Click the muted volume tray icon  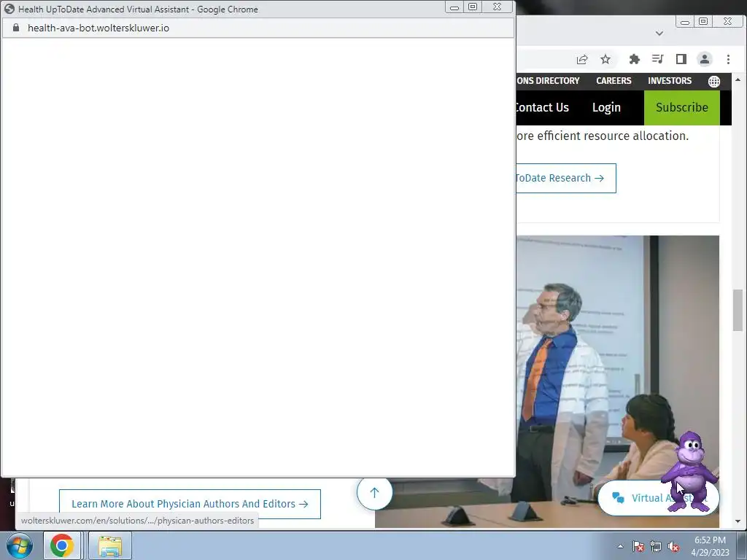pyautogui.click(x=673, y=546)
